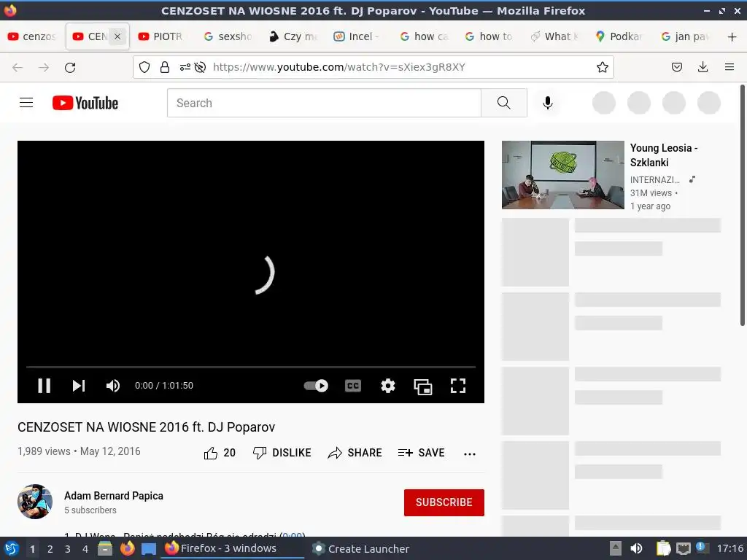Image resolution: width=747 pixels, height=560 pixels.
Task: Switch to the cenzos YouTube tab
Action: [32, 36]
